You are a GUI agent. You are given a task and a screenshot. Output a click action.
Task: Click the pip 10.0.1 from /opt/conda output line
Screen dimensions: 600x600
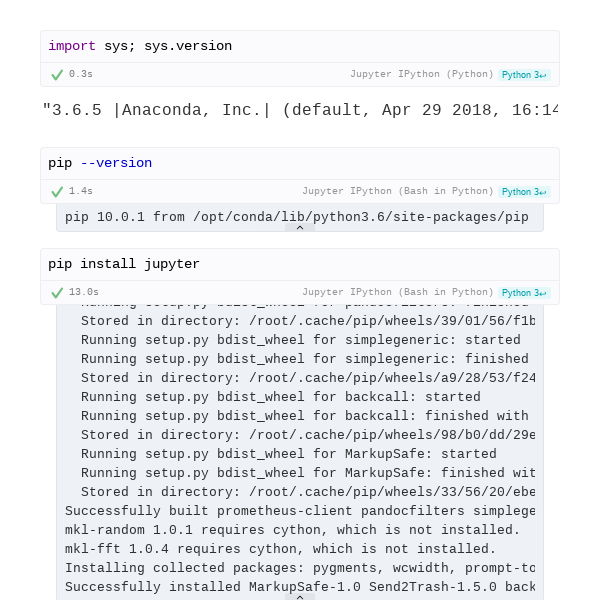tap(297, 217)
